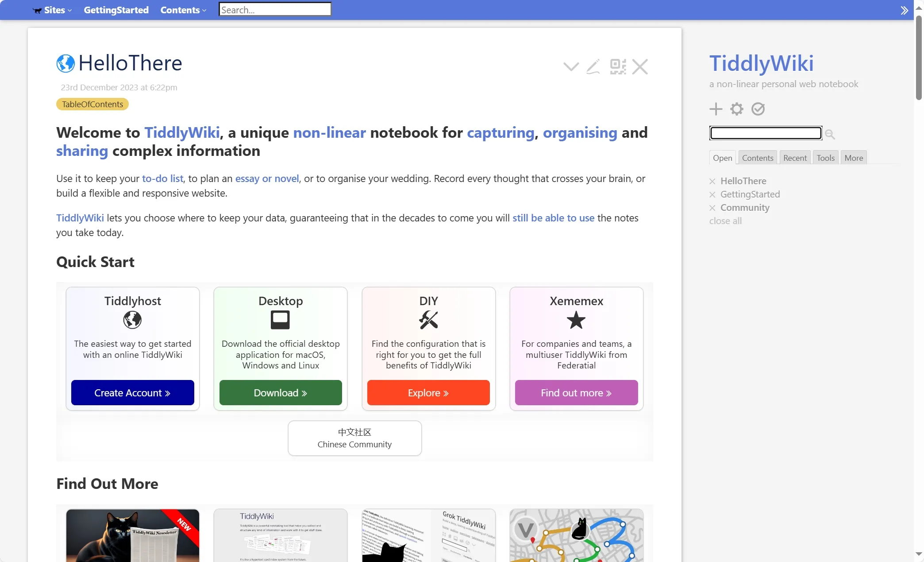The height and width of the screenshot is (562, 924).
Task: Click the new tiddler + icon in sidebar
Action: pos(716,109)
